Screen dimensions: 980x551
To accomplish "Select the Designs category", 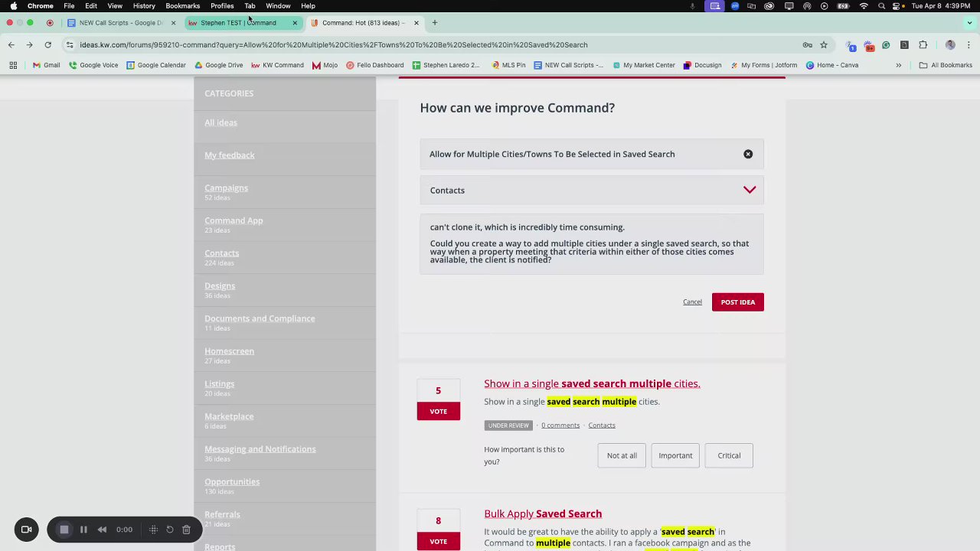I will [x=220, y=285].
